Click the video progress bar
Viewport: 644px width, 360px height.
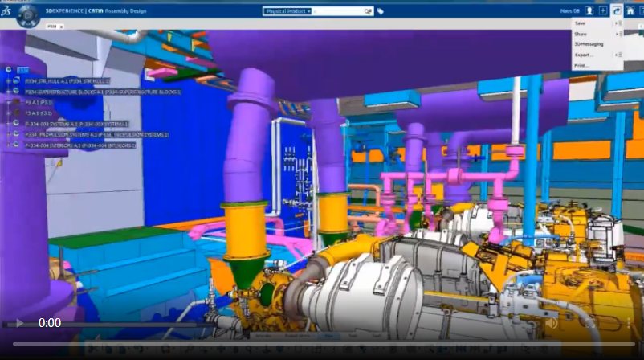click(x=321, y=344)
